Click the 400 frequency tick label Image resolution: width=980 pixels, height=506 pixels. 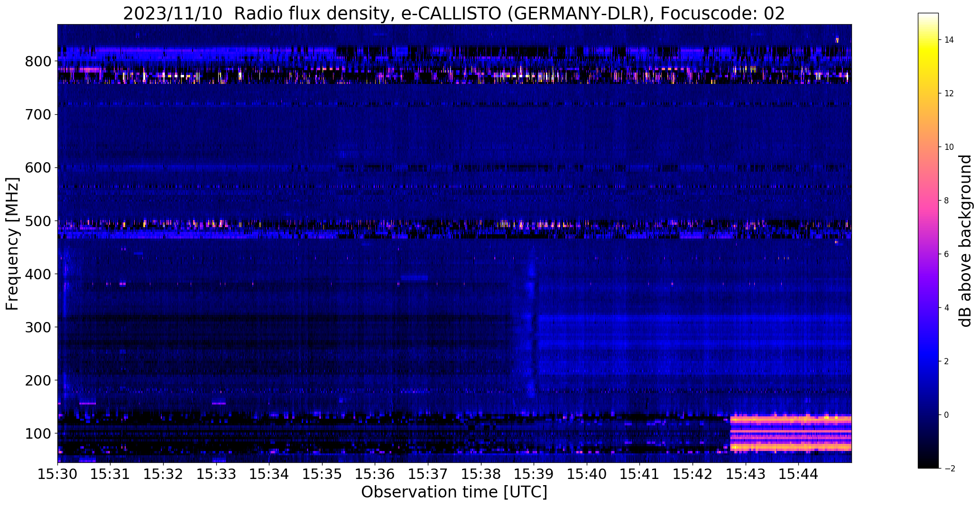tap(37, 274)
